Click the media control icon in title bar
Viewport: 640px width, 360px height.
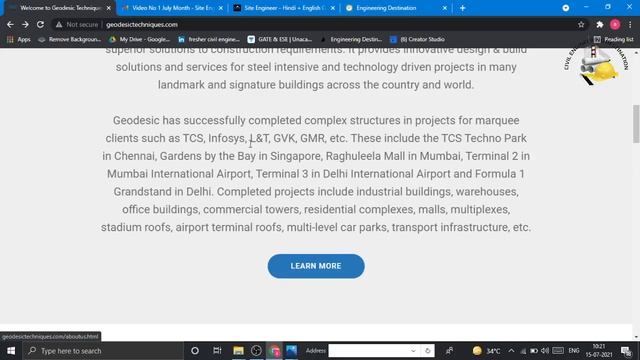566,8
